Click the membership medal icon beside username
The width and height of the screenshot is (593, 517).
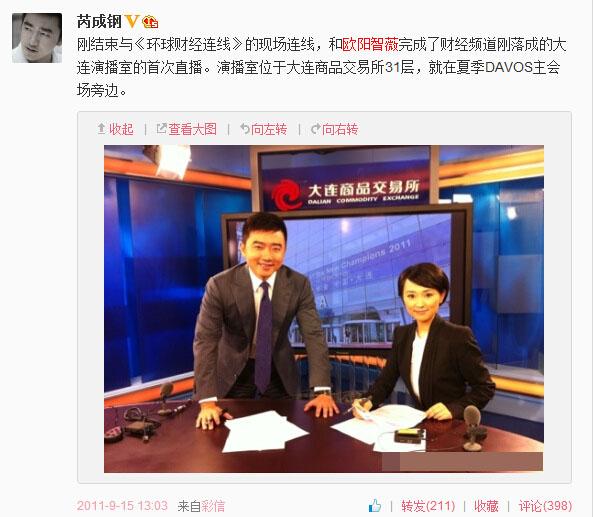click(150, 22)
